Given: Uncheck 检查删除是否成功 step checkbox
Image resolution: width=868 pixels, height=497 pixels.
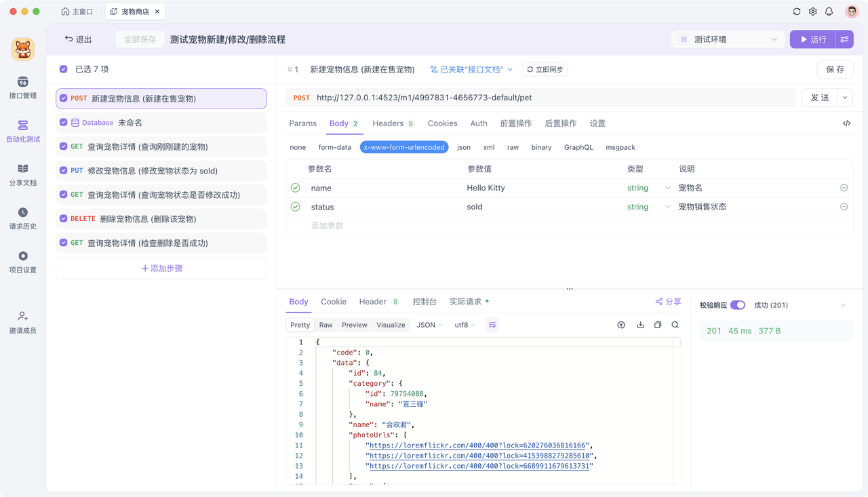Looking at the screenshot, I should (x=64, y=243).
